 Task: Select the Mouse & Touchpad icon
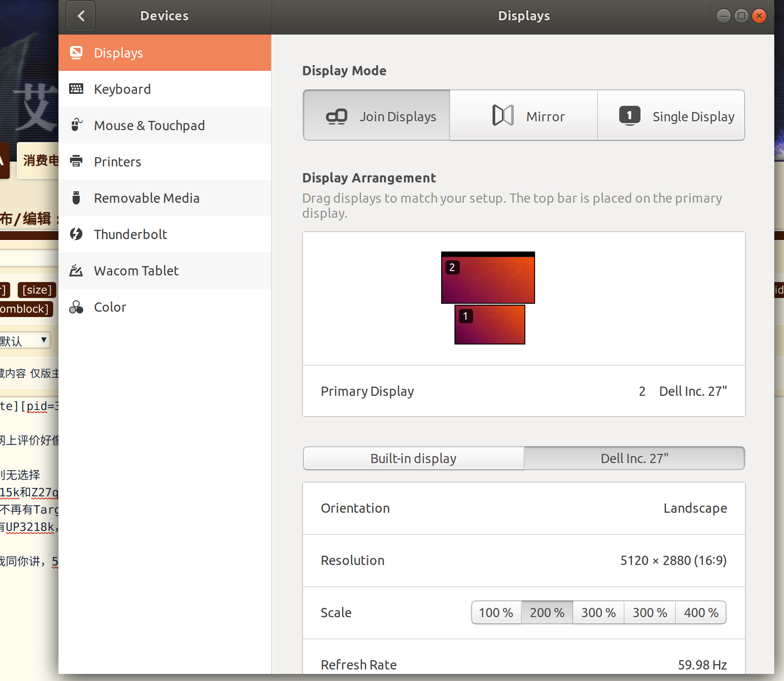76,125
